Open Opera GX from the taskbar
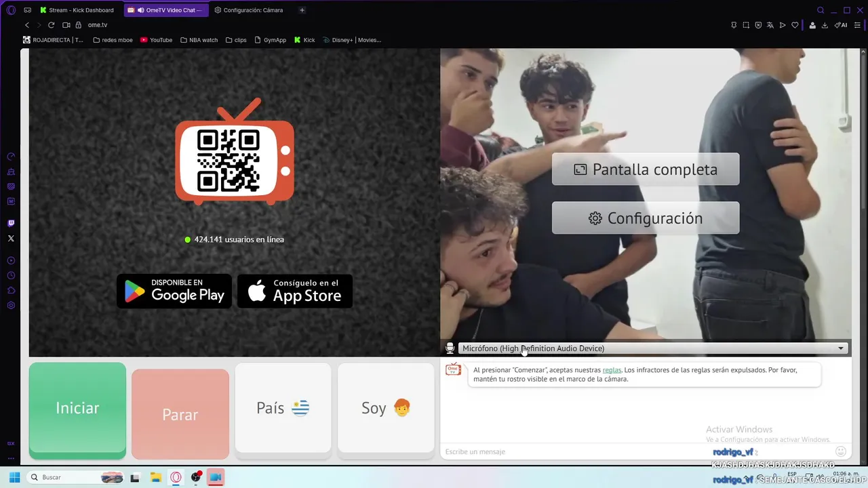This screenshot has height=488, width=868. [176, 477]
